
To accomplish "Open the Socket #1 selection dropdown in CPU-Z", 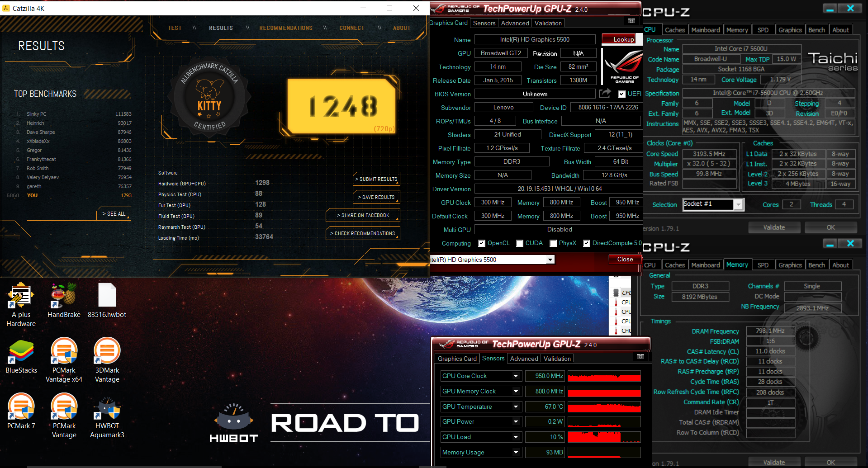I will 738,204.
